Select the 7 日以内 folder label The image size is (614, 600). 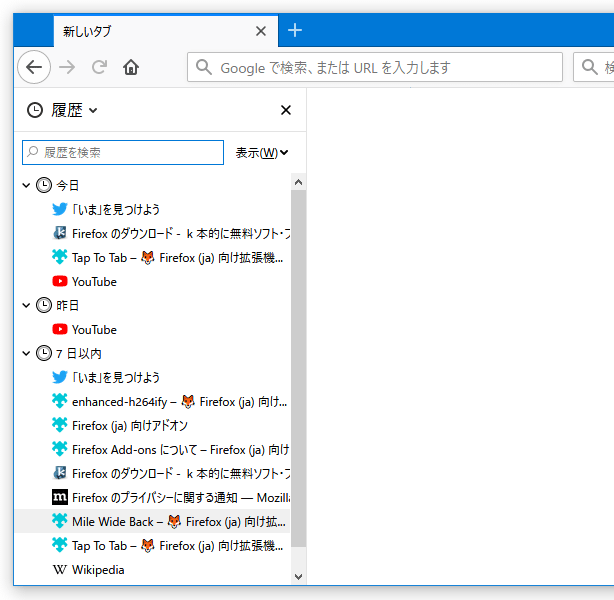click(x=79, y=353)
